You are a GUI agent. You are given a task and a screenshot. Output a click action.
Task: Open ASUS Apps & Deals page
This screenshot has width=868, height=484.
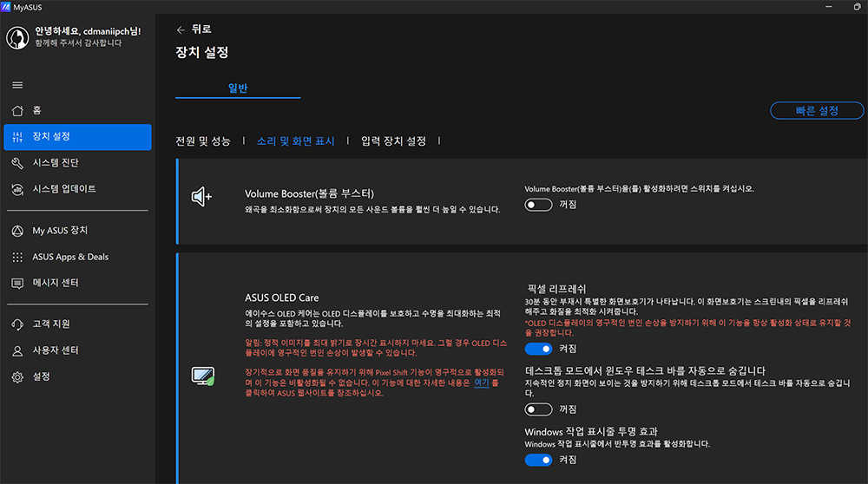coord(77,258)
